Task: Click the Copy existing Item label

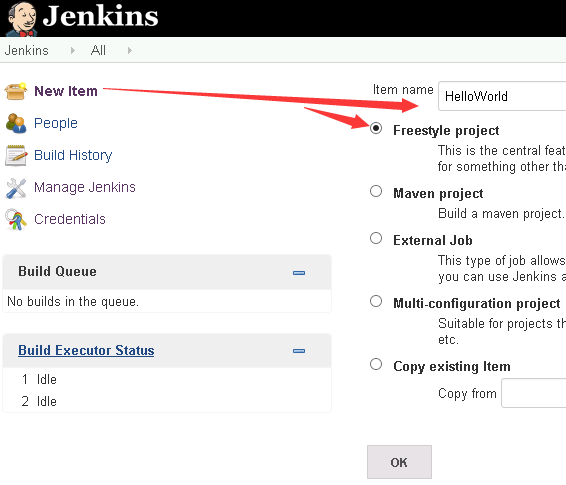Action: pos(452,366)
